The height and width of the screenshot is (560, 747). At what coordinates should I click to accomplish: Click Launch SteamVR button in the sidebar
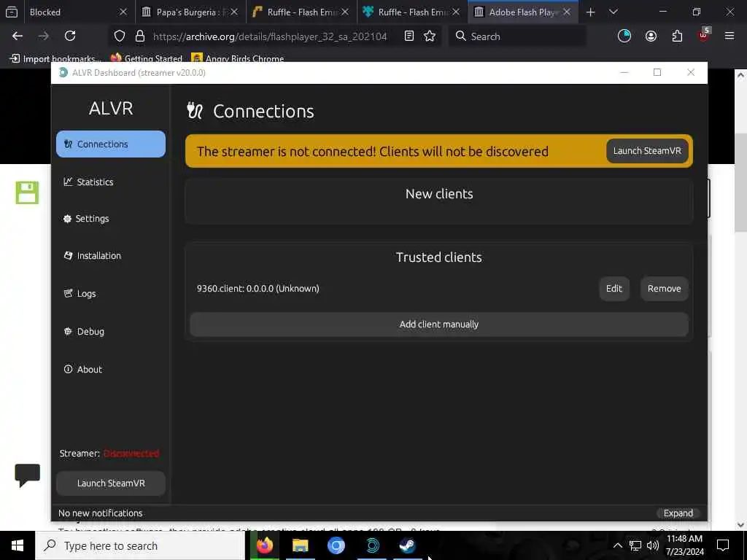pos(111,483)
